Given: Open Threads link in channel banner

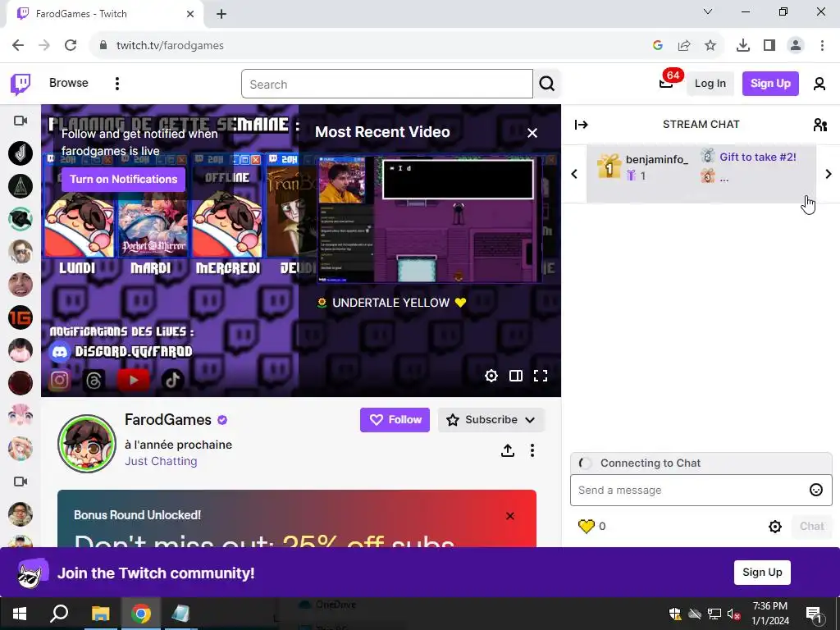Looking at the screenshot, I should point(94,381).
